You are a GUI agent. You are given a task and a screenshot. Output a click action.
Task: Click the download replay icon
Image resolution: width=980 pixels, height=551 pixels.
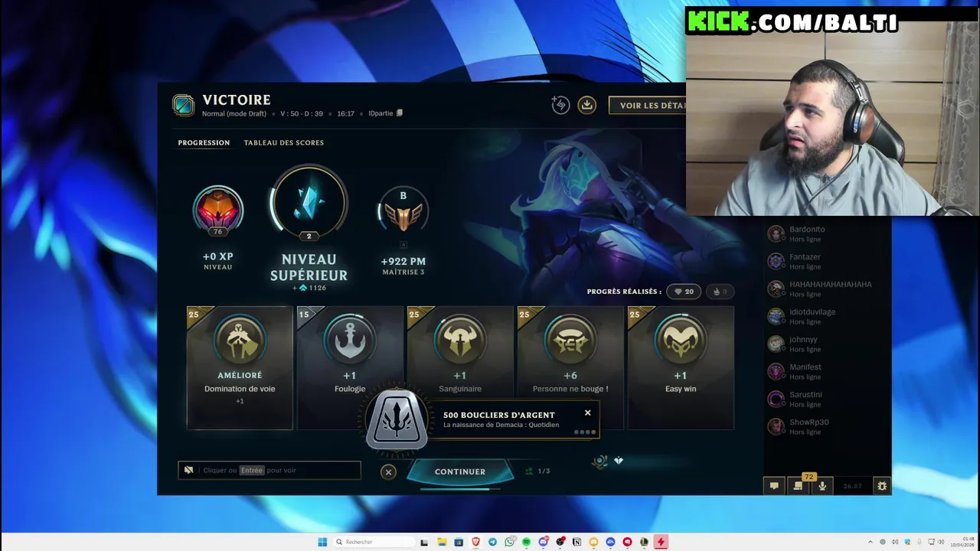pos(586,105)
